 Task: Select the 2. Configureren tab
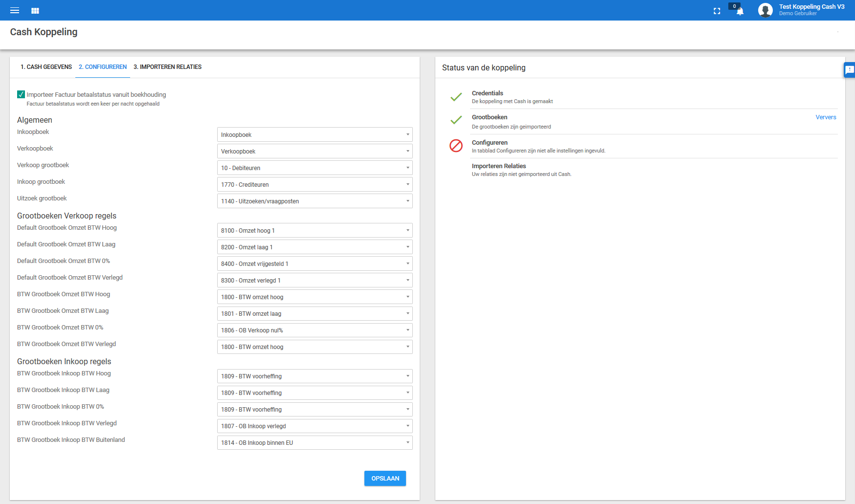103,67
